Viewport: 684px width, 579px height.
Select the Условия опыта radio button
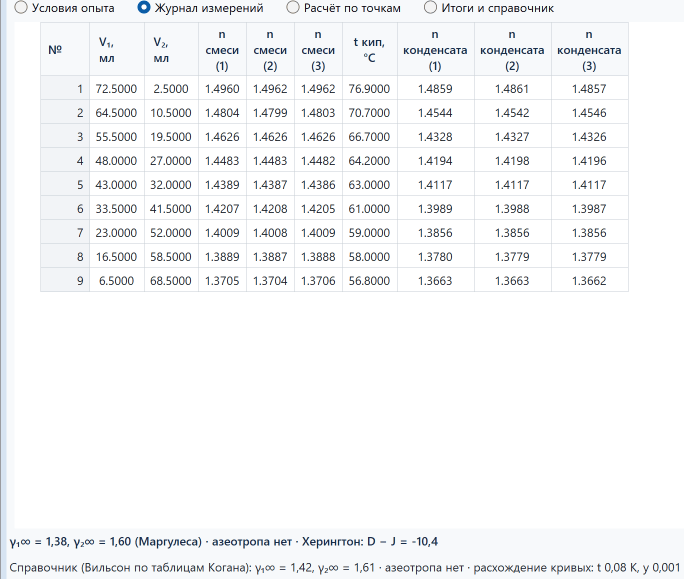[x=65, y=8]
